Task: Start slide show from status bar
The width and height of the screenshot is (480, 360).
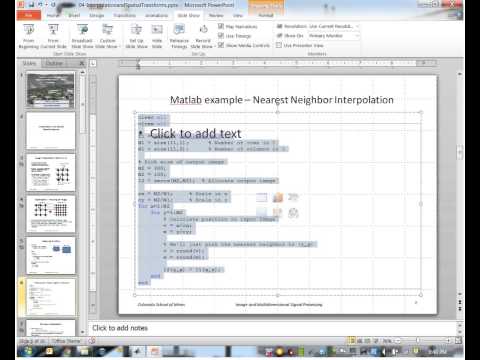Action: (376, 341)
